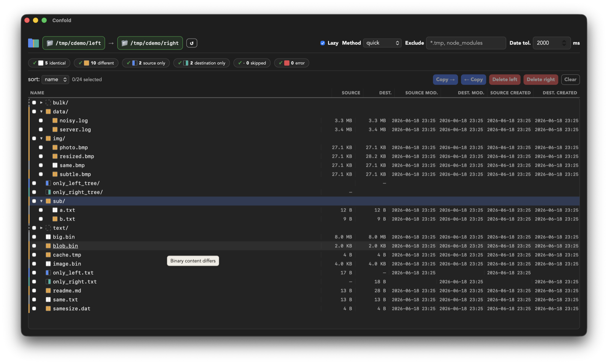Click the refresh comparison icon button
The image size is (608, 364).
click(x=192, y=43)
